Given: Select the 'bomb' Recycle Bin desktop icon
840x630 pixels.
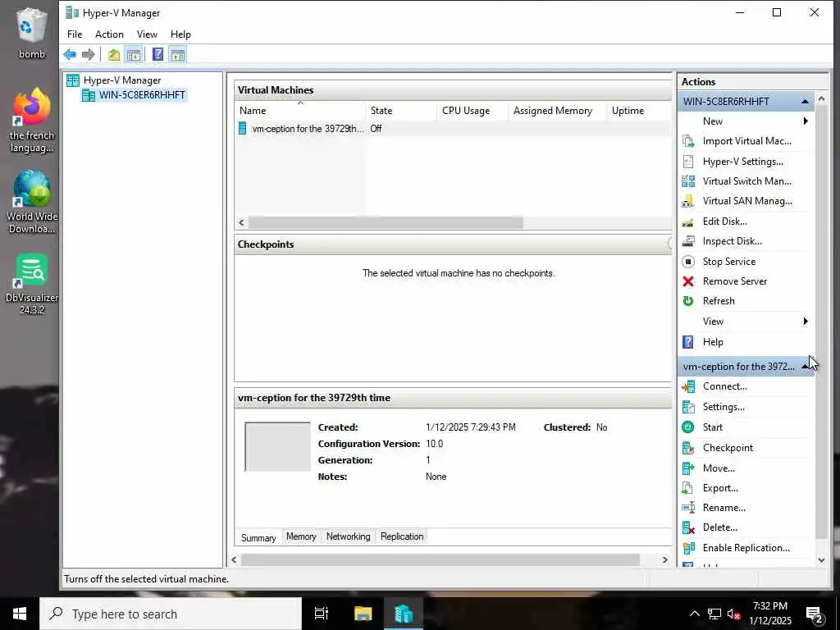Looking at the screenshot, I should point(32,33).
